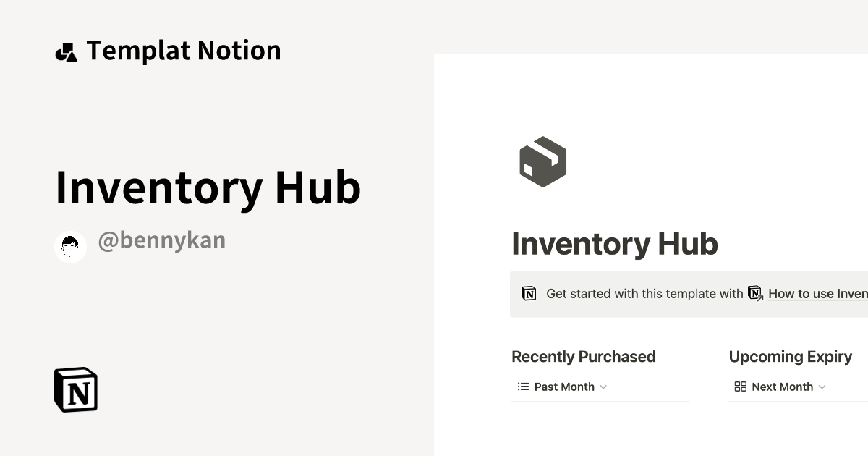Click the small Notion icon on the how-to link
This screenshot has height=456, width=868.
(754, 293)
